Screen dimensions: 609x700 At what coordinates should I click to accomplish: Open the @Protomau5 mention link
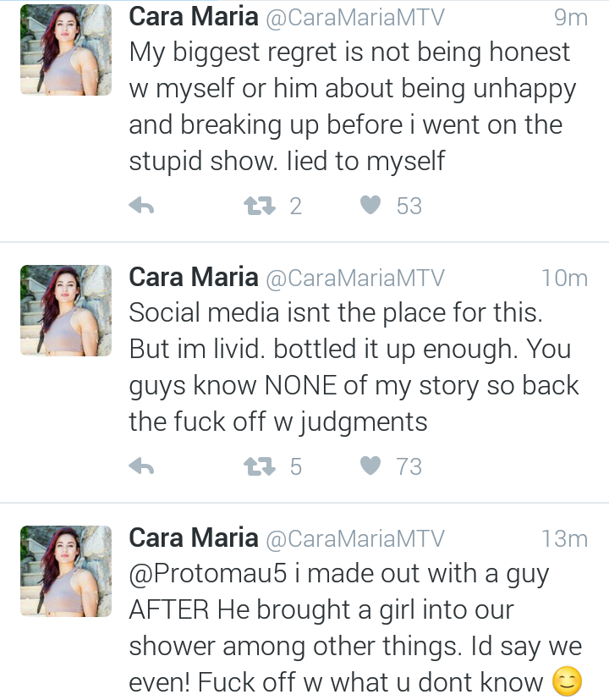(x=208, y=574)
